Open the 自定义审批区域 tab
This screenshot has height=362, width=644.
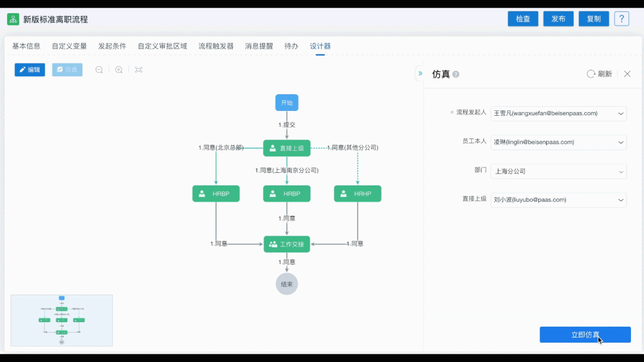(162, 46)
